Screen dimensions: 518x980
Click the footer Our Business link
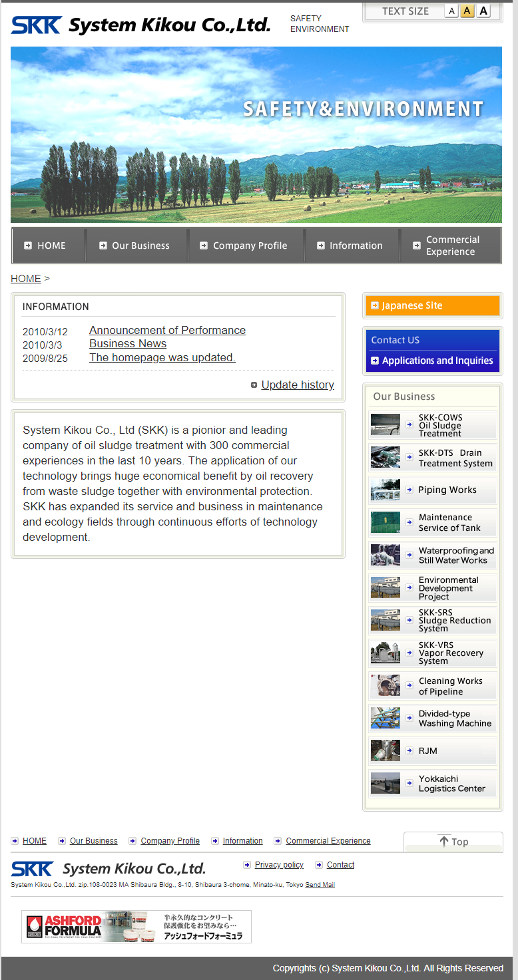click(94, 841)
